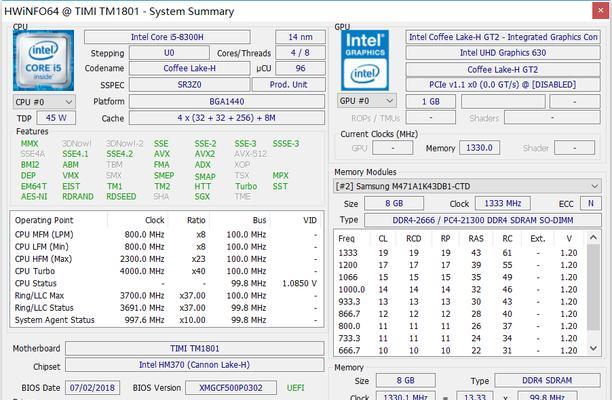Click the SGX feature flag

202,197
